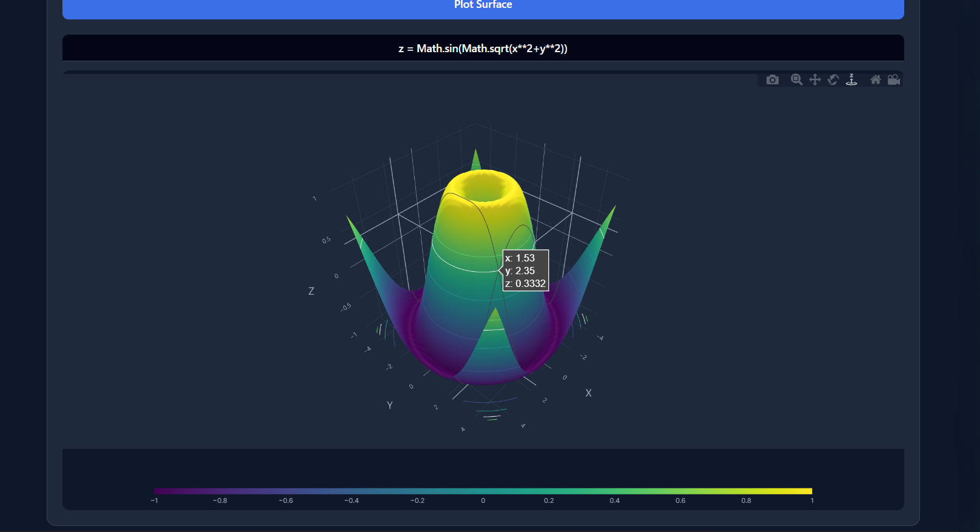This screenshot has height=532, width=980.
Task: Click the Z axis label
Action: [x=311, y=291]
